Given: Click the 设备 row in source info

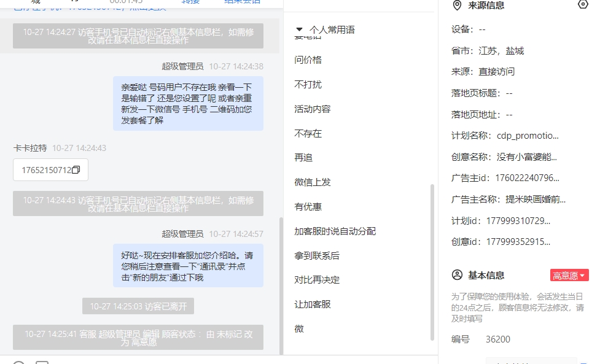Looking at the screenshot, I should 469,29.
